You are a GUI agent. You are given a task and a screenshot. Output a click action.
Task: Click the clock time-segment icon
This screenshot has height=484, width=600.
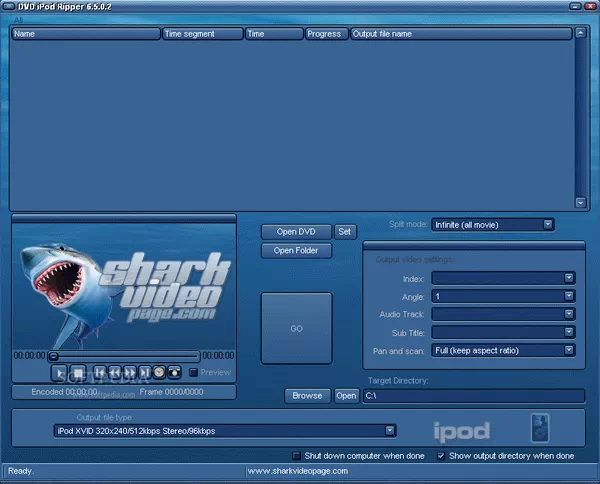(x=159, y=372)
